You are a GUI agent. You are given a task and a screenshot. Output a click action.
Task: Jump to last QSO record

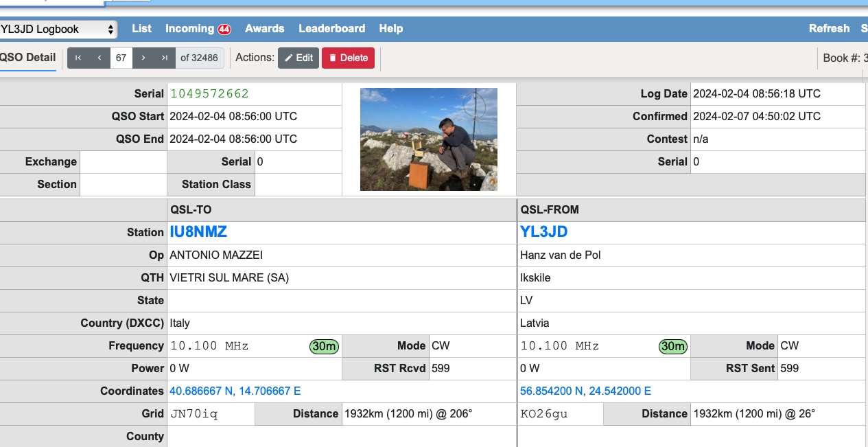point(164,58)
